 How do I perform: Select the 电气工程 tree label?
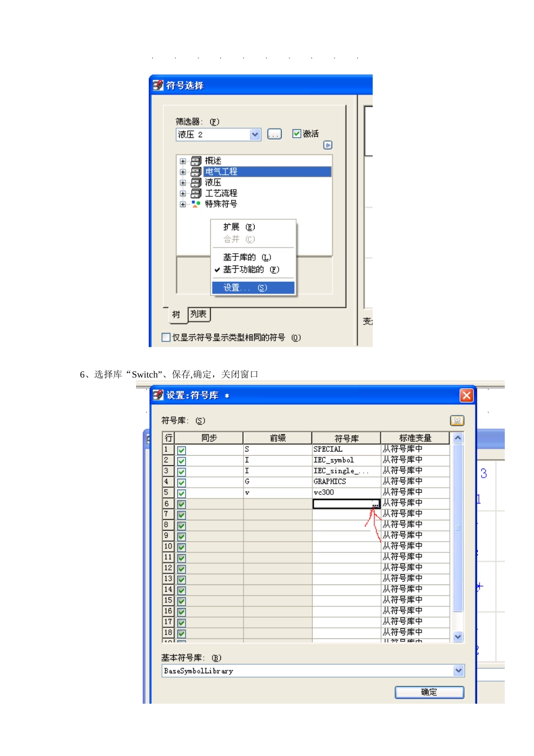tap(221, 172)
